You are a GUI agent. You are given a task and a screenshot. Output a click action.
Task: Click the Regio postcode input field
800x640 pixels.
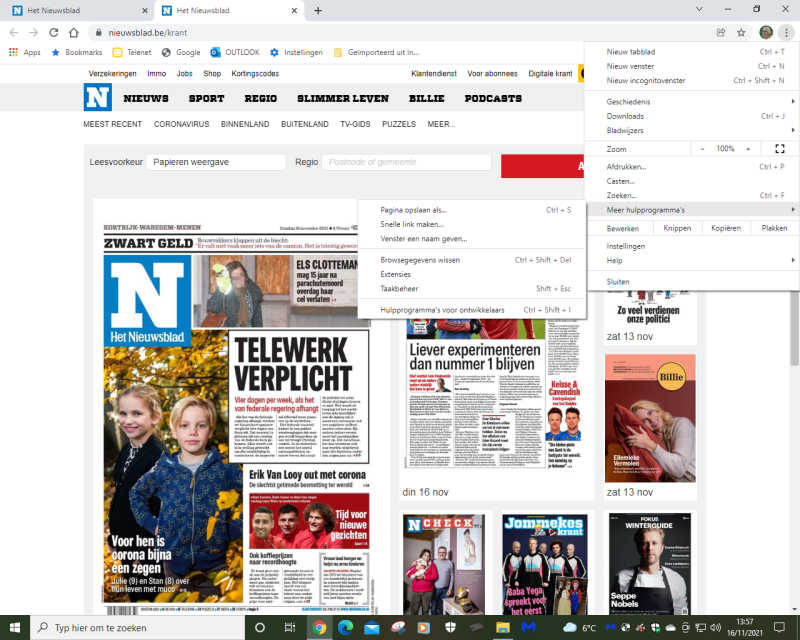point(406,162)
